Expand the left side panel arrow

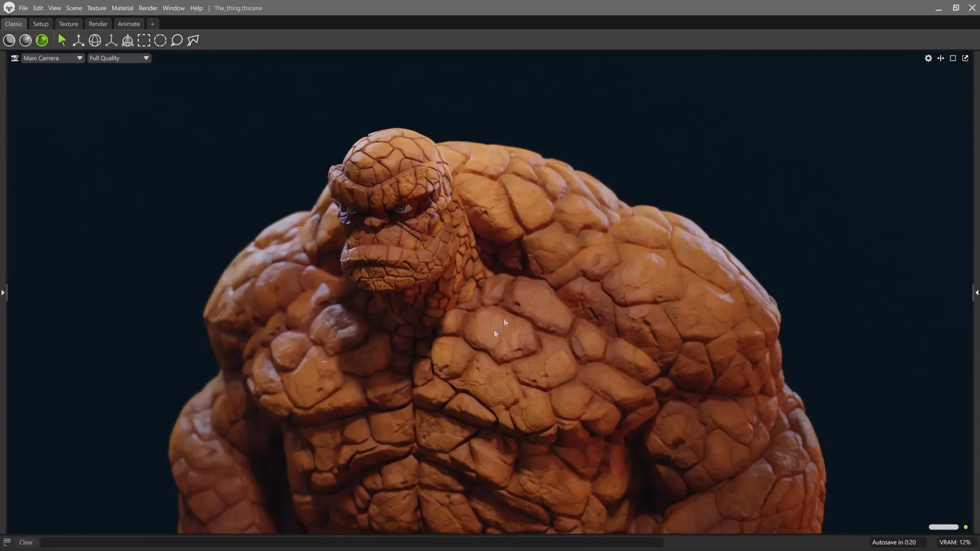coord(3,292)
